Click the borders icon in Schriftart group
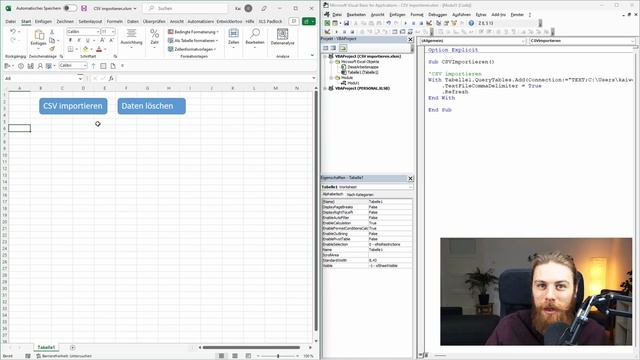This screenshot has height=360, width=640. [x=70, y=49]
